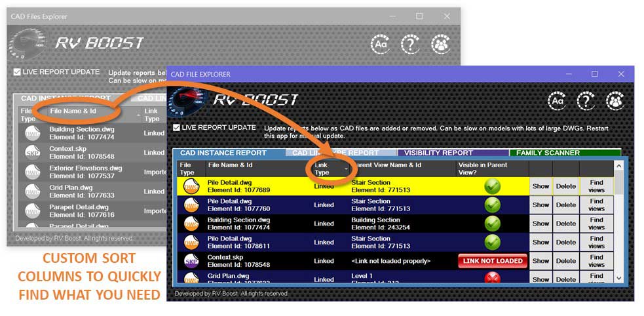
Task: Click green check for Building Section row
Action: 492,224
